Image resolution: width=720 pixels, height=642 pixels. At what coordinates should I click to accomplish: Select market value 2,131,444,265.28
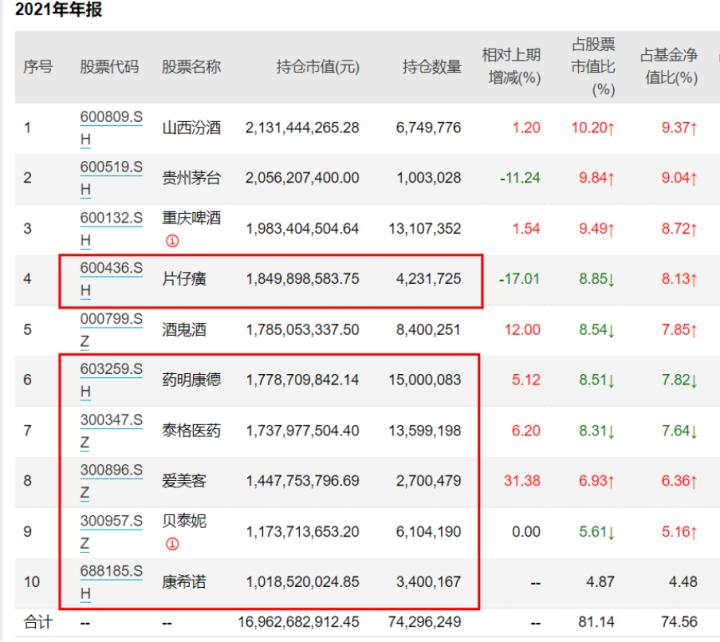[302, 128]
